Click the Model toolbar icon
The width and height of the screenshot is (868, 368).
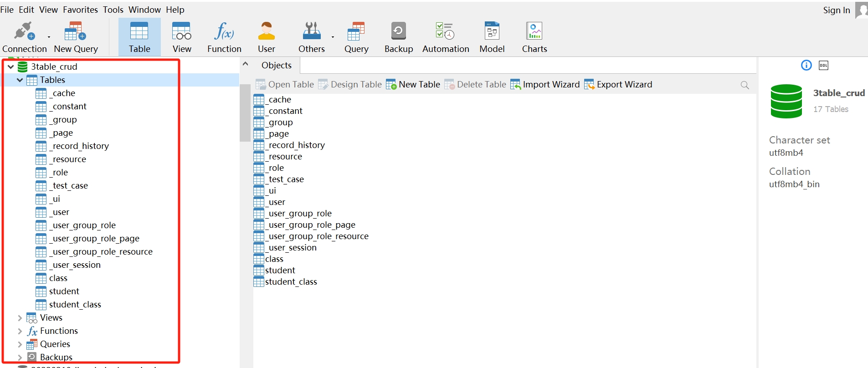click(x=492, y=32)
